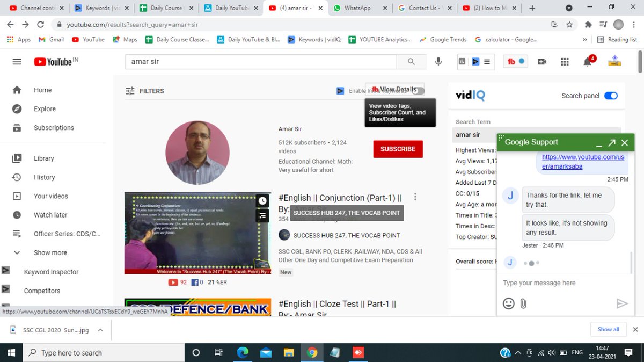Open the Reading list
The width and height of the screenshot is (644, 362).
tap(617, 40)
